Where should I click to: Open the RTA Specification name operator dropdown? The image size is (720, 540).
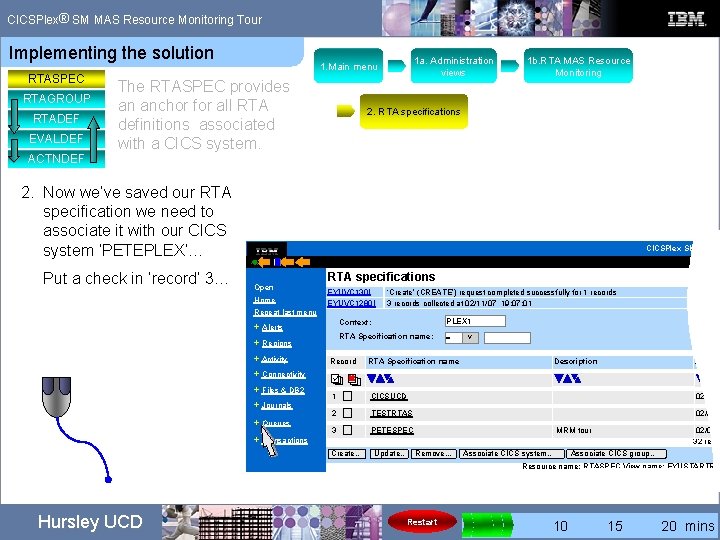point(470,338)
